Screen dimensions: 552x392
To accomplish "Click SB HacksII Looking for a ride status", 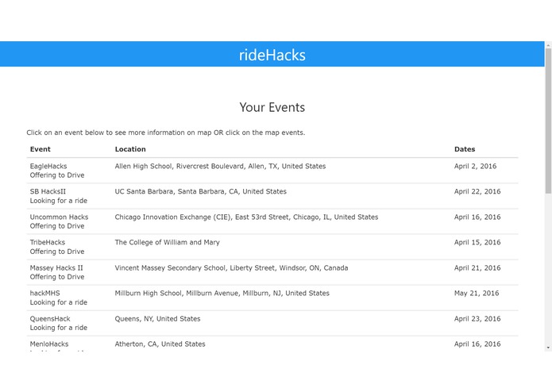I will (x=59, y=201).
